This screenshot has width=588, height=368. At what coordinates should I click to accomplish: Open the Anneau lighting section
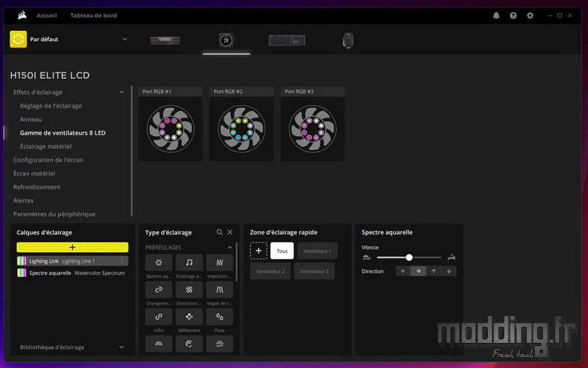31,119
